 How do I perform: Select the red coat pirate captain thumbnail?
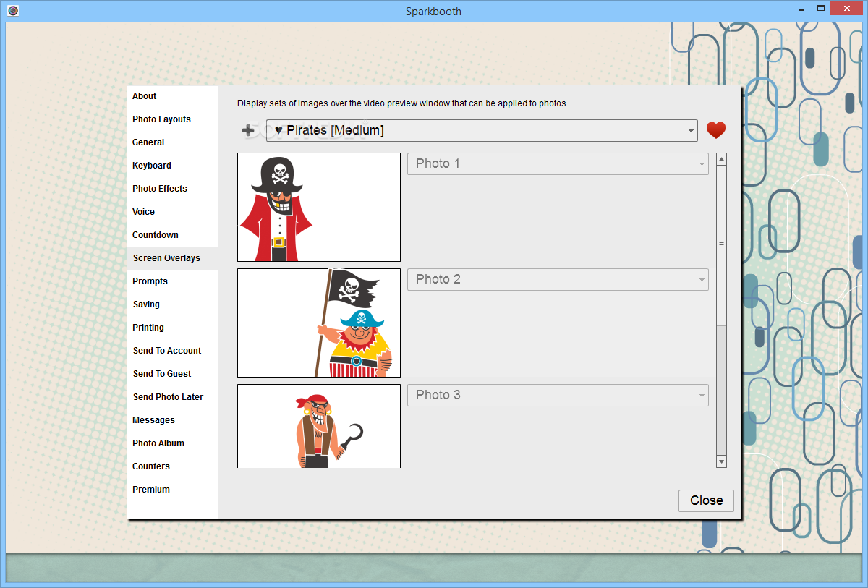point(319,207)
